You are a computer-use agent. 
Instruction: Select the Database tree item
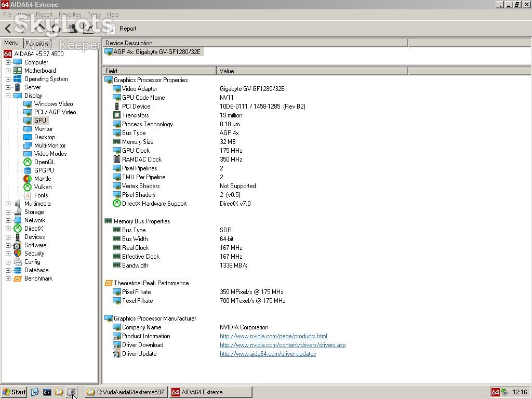point(36,270)
